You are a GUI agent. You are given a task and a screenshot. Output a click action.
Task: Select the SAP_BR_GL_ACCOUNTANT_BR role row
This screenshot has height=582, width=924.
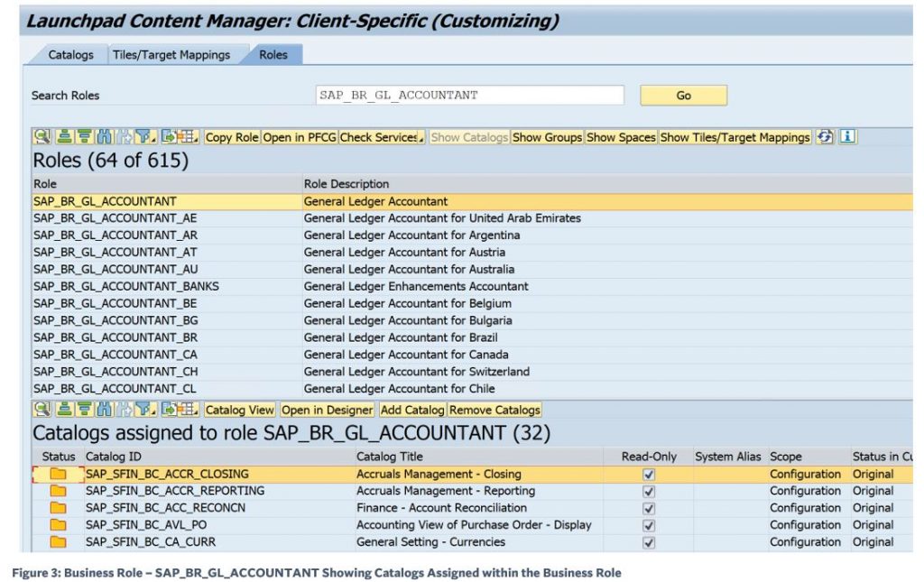tap(471, 338)
